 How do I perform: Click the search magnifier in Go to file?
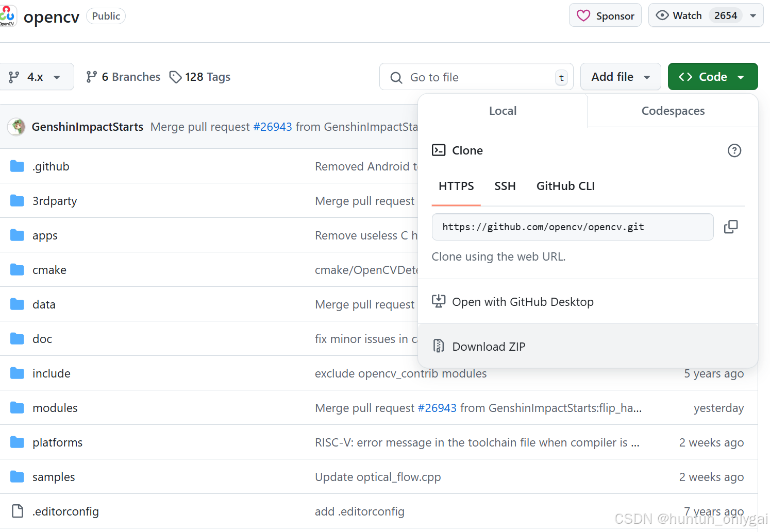pyautogui.click(x=396, y=77)
